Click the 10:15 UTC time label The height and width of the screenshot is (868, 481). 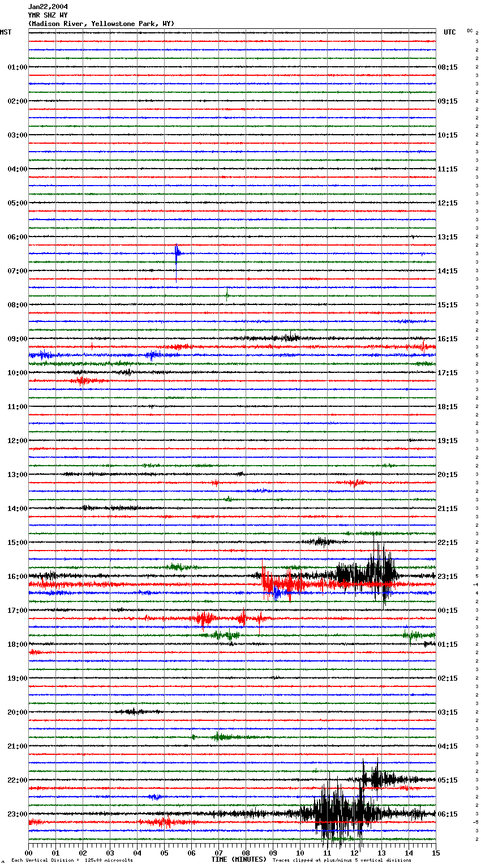pyautogui.click(x=448, y=135)
